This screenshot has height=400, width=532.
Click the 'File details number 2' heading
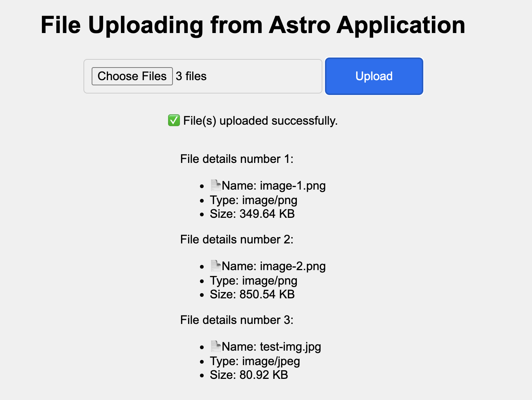pos(237,239)
